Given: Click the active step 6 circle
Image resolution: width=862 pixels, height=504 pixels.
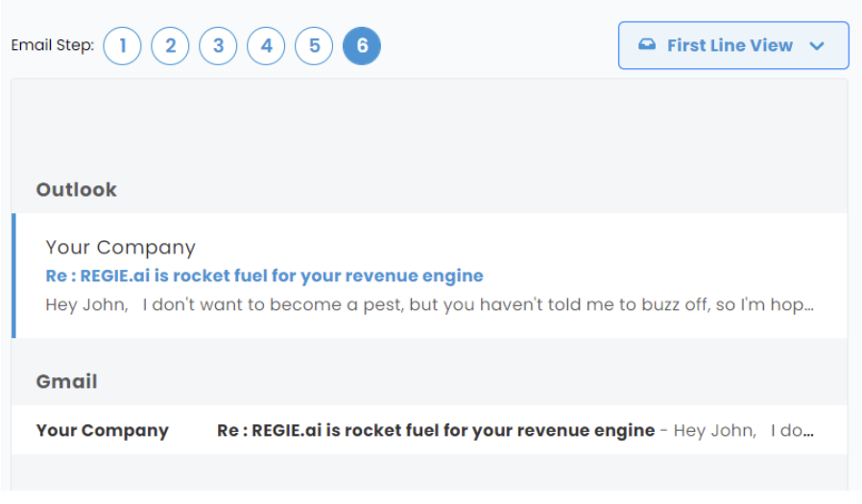Looking at the screenshot, I should (362, 46).
